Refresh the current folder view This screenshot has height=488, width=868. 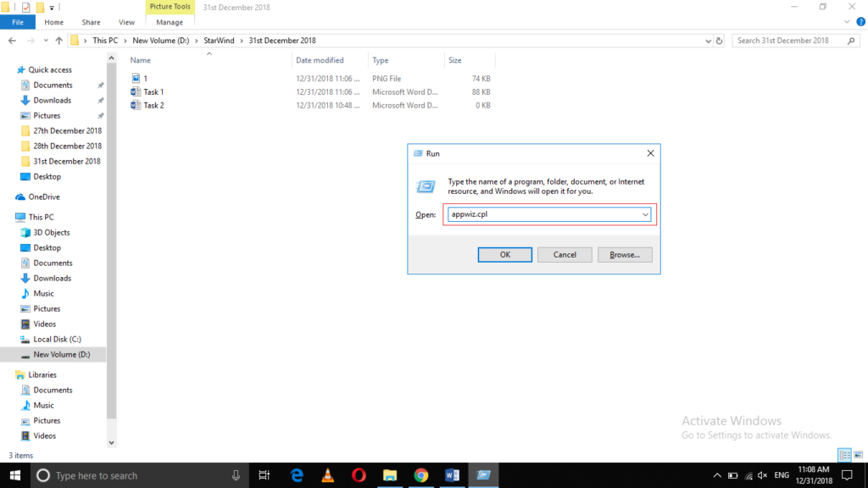coord(719,41)
